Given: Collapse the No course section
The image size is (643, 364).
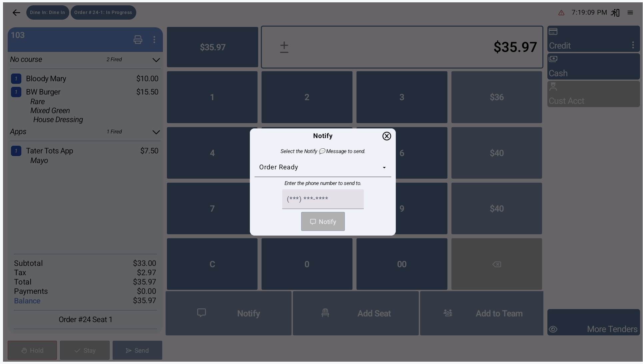Looking at the screenshot, I should (156, 60).
